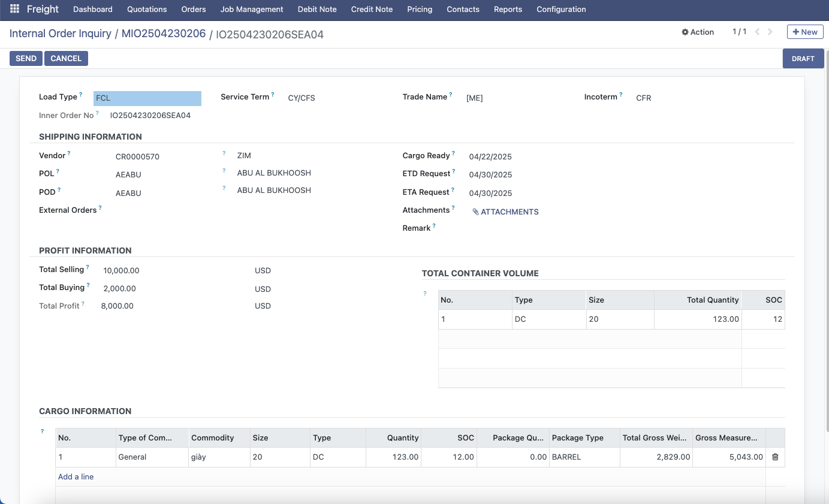Open the Load Type FCL dropdown

coord(147,98)
